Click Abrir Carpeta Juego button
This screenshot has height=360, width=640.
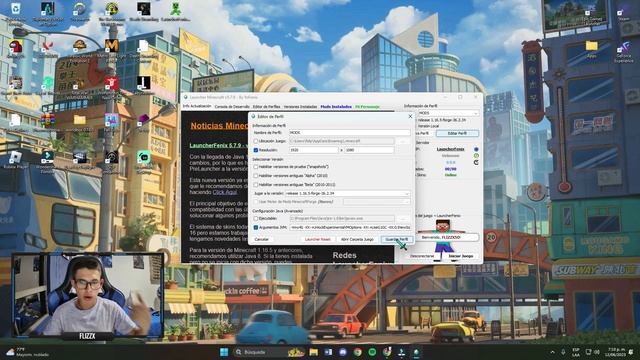click(357, 239)
